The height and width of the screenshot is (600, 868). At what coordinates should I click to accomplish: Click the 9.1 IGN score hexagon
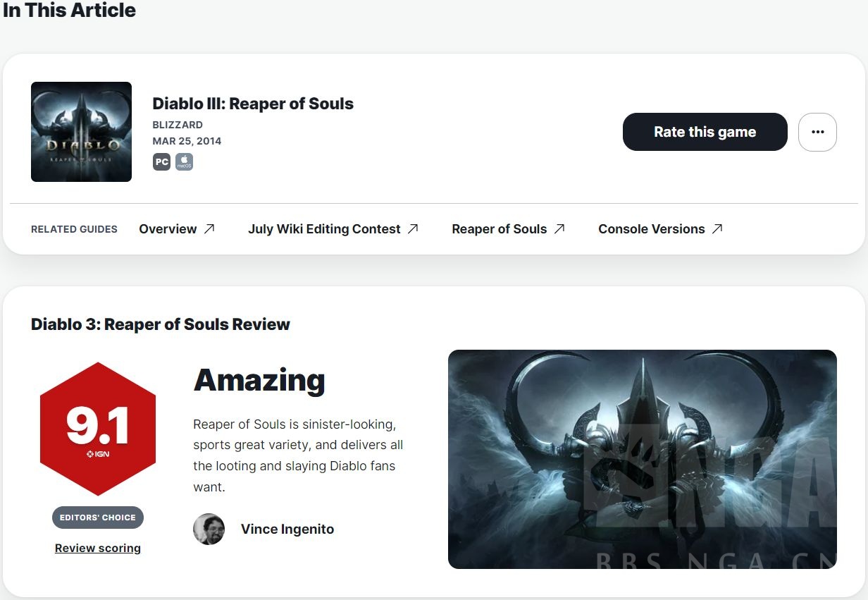98,429
